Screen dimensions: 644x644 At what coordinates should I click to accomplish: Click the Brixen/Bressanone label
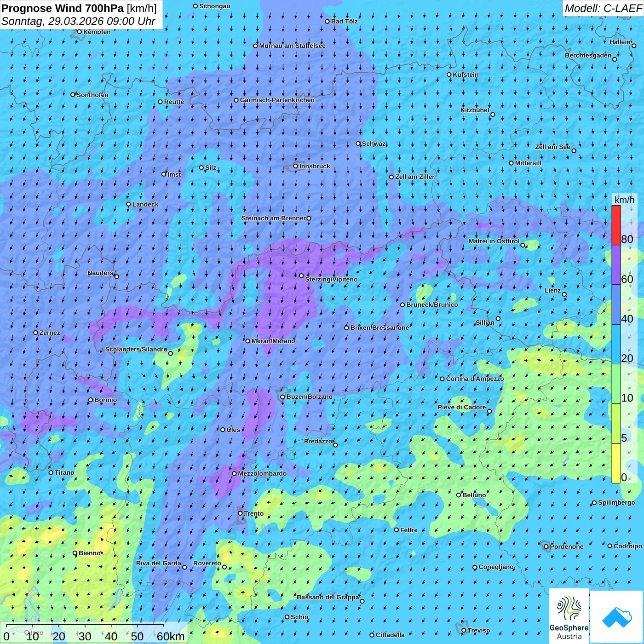click(x=379, y=328)
